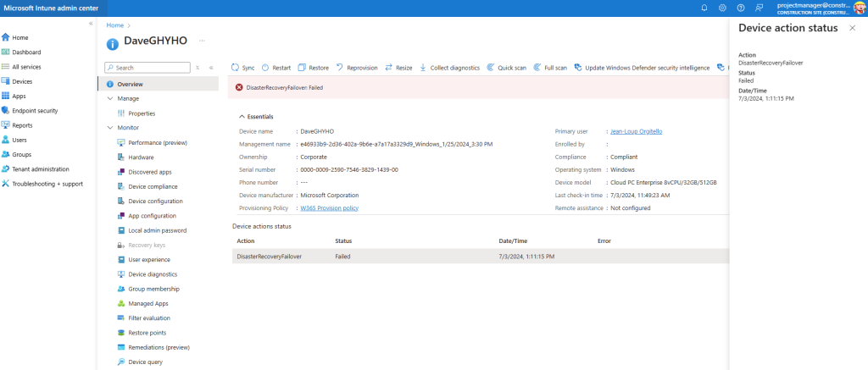Clear the search box with X
Screen dimensions: 868x370
coord(198,68)
